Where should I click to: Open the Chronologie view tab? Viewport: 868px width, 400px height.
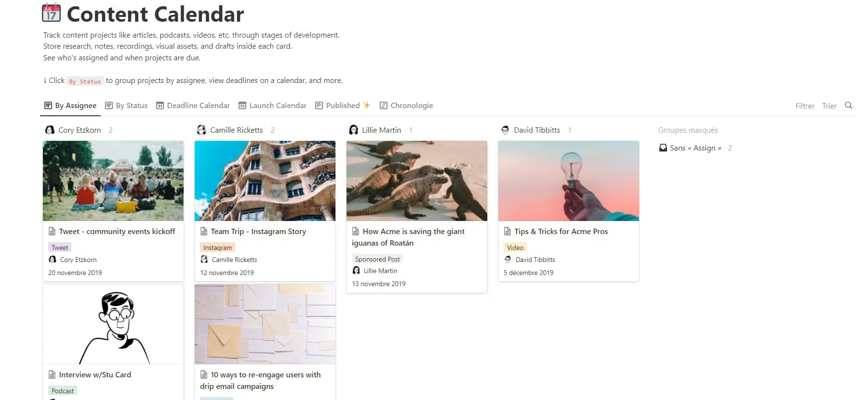(406, 106)
